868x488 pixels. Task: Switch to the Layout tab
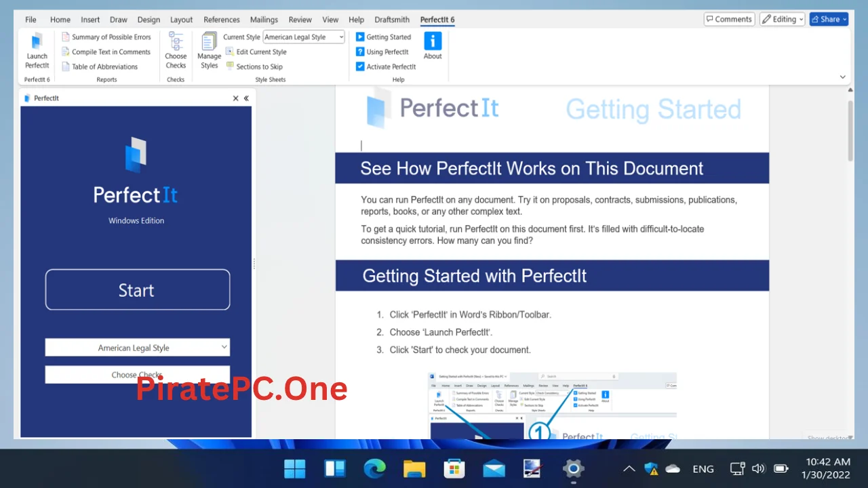point(181,20)
